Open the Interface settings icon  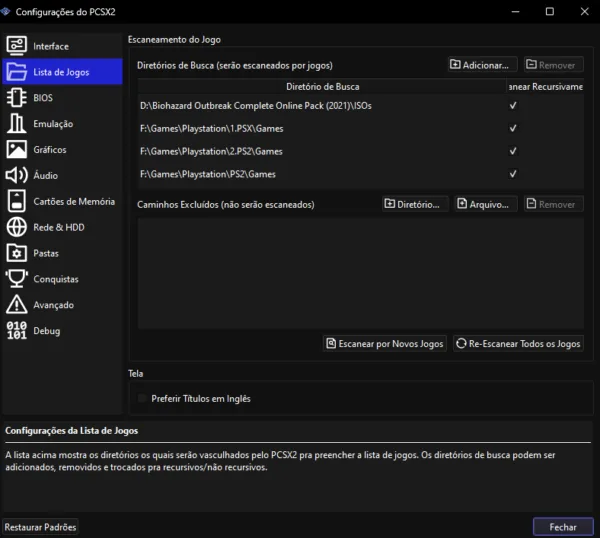point(16,46)
